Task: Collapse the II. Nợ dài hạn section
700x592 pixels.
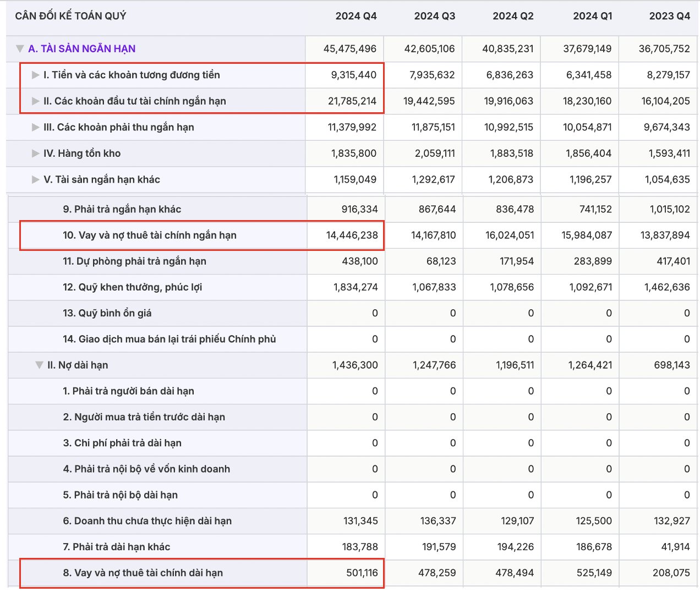Action: [39, 365]
